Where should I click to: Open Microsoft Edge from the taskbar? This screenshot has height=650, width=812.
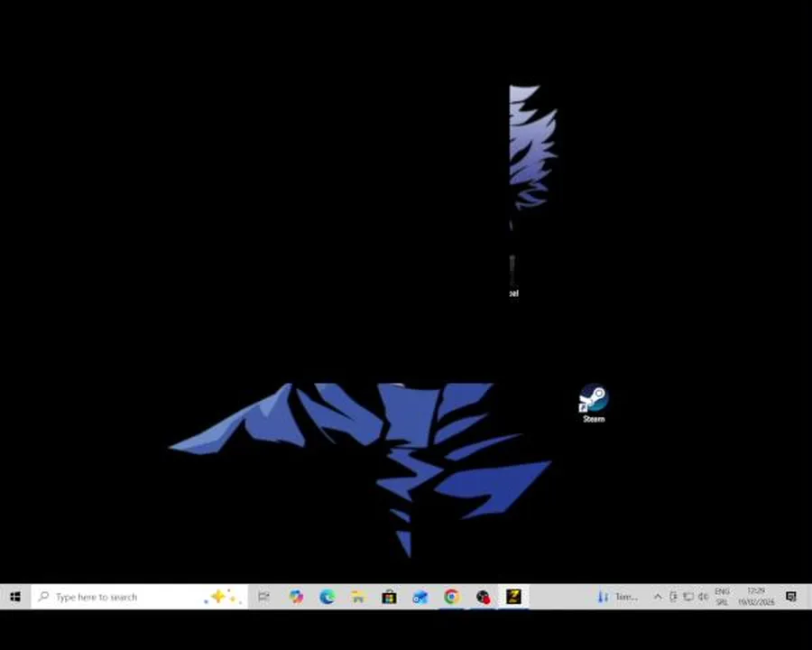[328, 597]
